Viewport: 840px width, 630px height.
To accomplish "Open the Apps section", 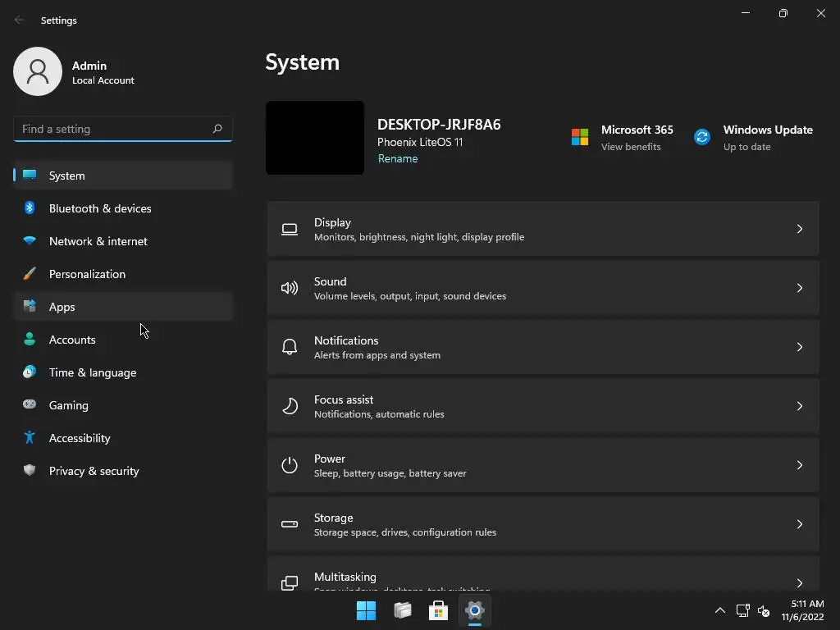I will (x=123, y=307).
